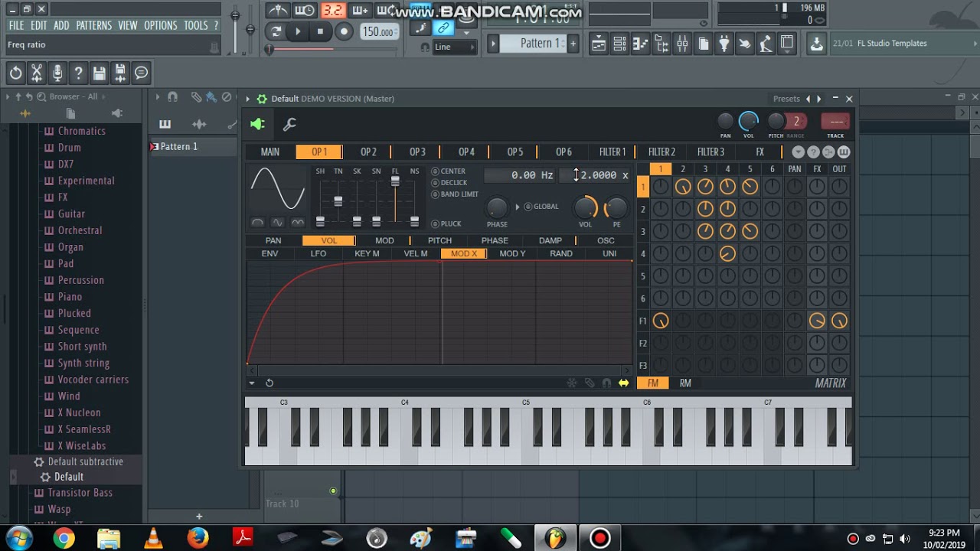Image resolution: width=980 pixels, height=551 pixels.
Task: Click the gear icon beside Default title
Action: pos(262,99)
